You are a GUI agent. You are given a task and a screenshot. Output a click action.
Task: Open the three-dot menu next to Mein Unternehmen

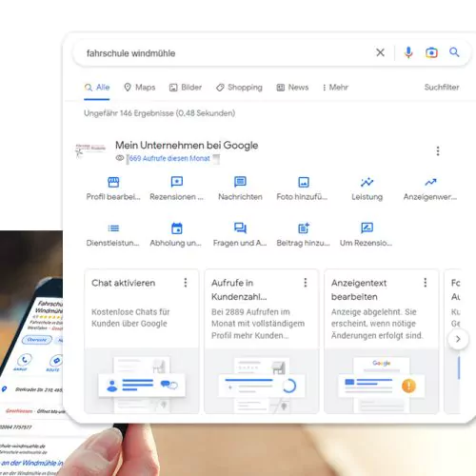click(x=438, y=151)
